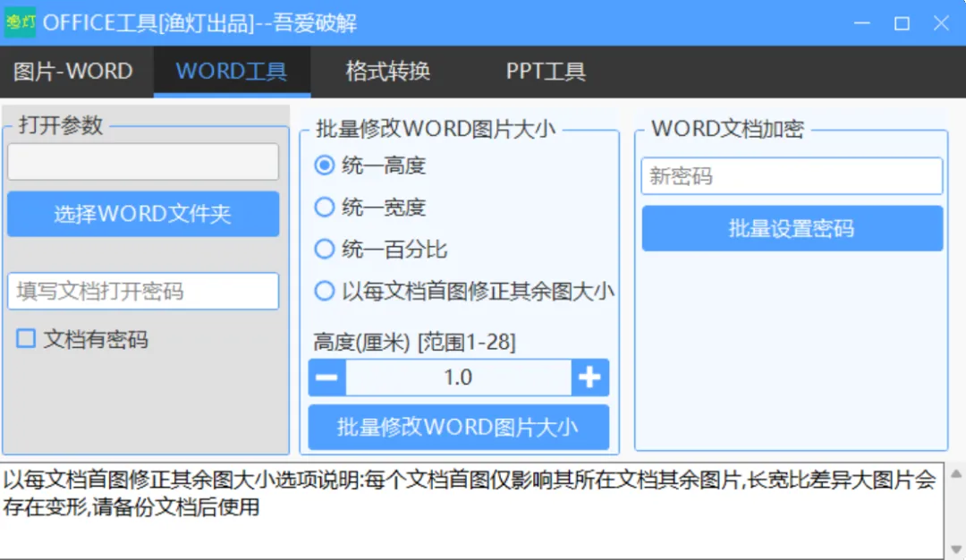The image size is (966, 560).
Task: Click the green app logo in title bar
Action: (20, 22)
